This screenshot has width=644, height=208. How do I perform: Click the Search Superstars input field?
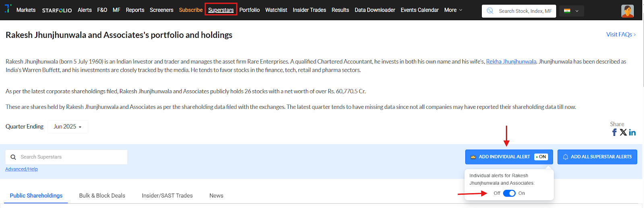coord(72,157)
